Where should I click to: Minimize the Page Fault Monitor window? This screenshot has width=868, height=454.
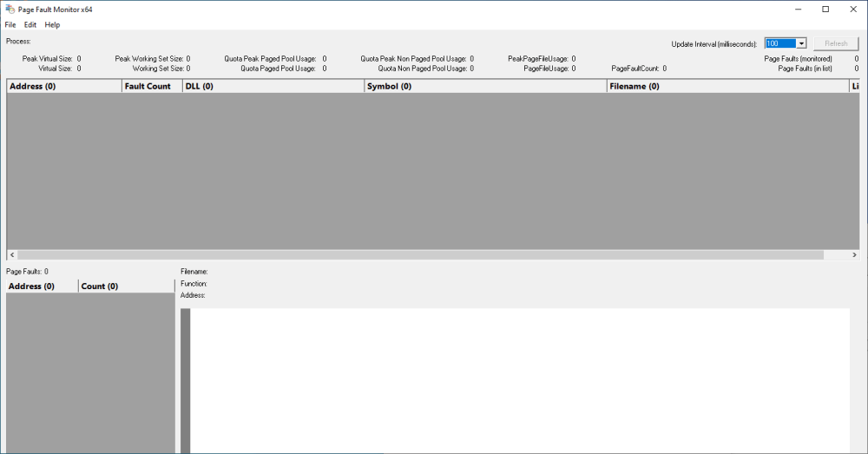[x=799, y=10]
